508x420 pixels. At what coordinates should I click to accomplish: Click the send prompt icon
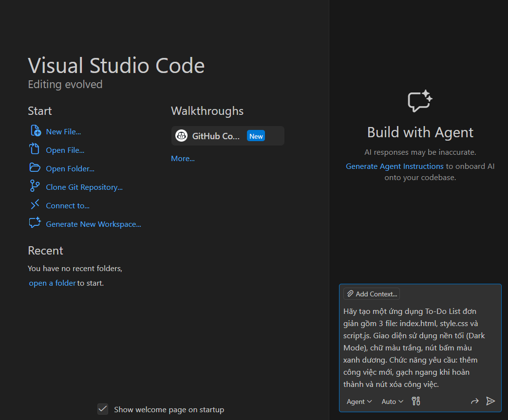click(x=491, y=401)
